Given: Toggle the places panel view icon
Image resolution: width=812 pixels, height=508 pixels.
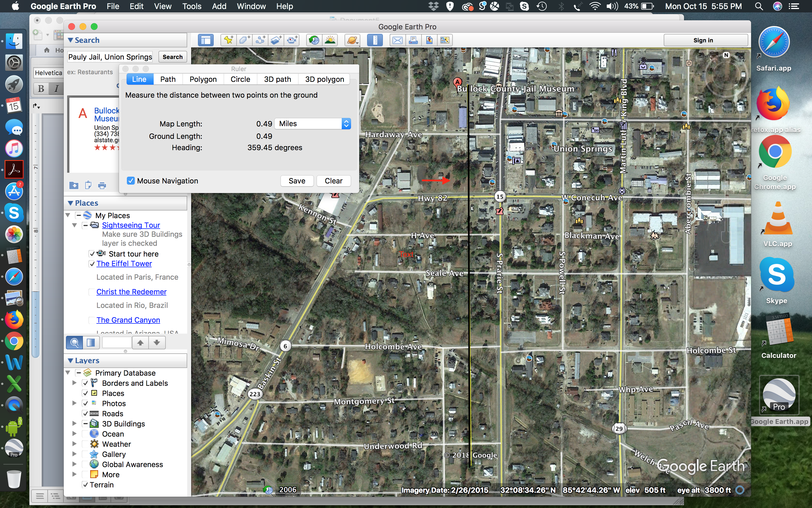Looking at the screenshot, I should click(91, 343).
